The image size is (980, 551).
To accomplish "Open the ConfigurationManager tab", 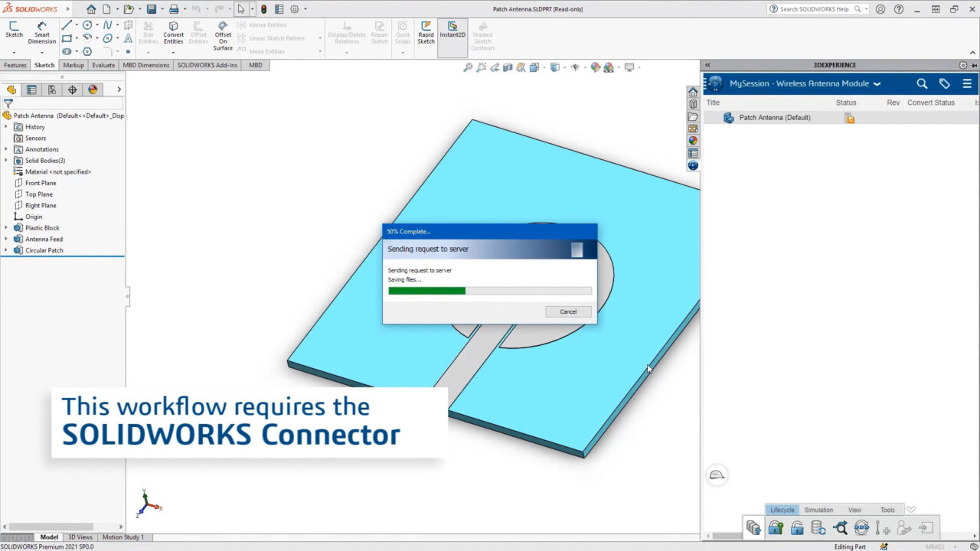I will point(52,90).
